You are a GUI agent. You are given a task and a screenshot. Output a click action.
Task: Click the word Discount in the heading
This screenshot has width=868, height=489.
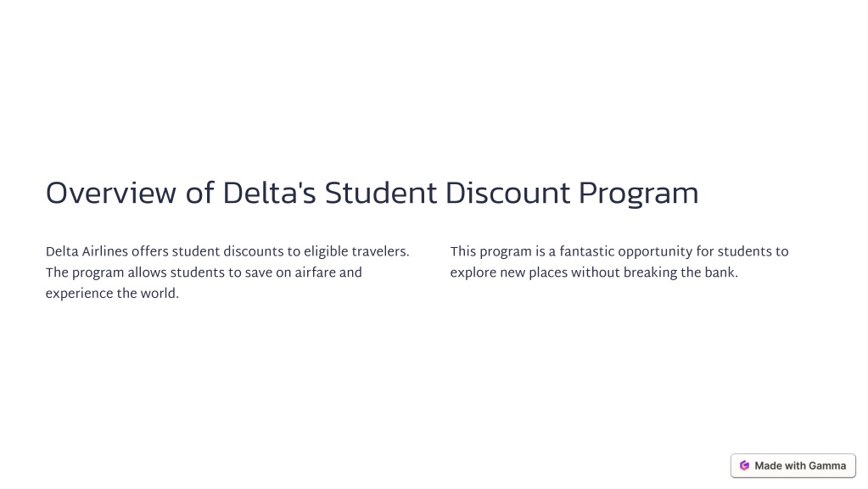click(x=507, y=194)
